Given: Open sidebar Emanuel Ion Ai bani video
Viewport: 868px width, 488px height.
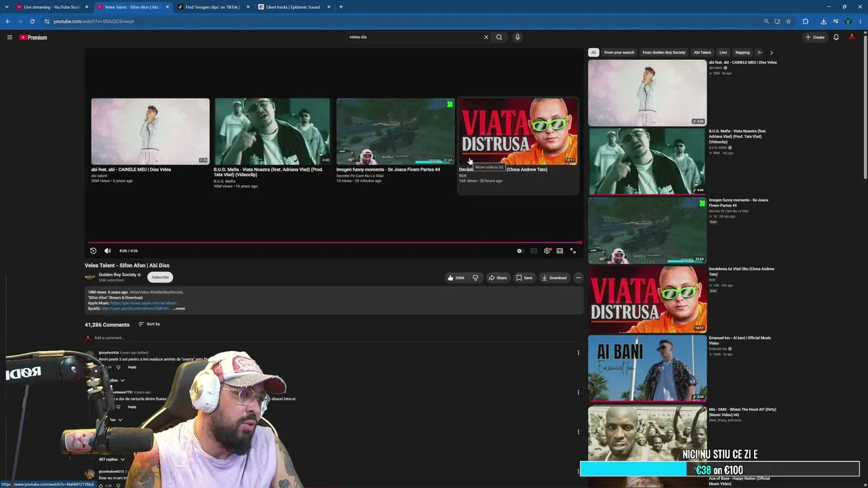Looking at the screenshot, I should pos(647,367).
